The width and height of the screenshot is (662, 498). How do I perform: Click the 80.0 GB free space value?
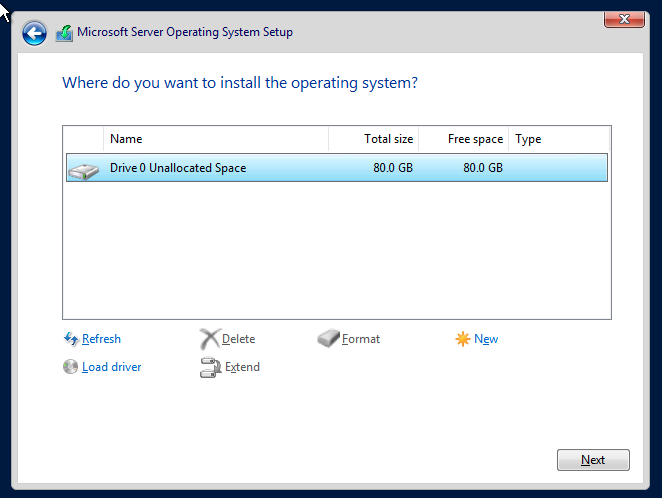[x=483, y=168]
